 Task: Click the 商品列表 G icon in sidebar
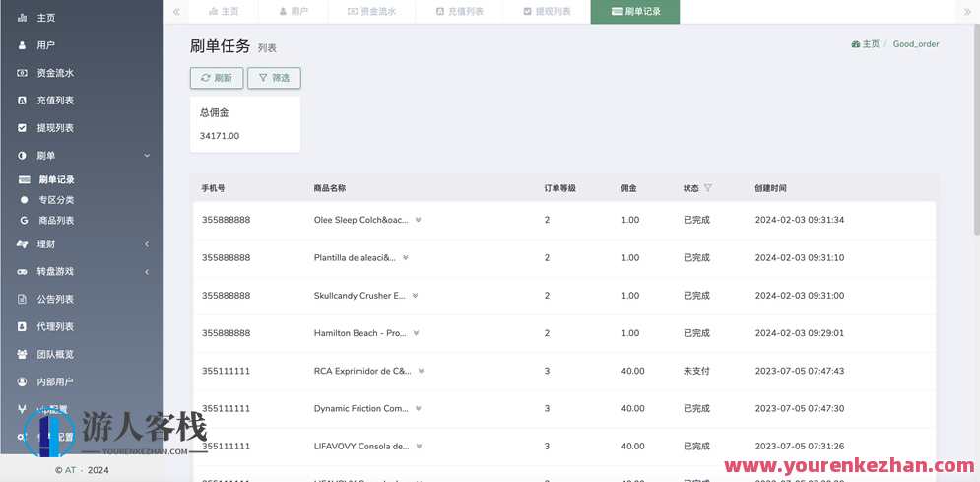(x=25, y=221)
